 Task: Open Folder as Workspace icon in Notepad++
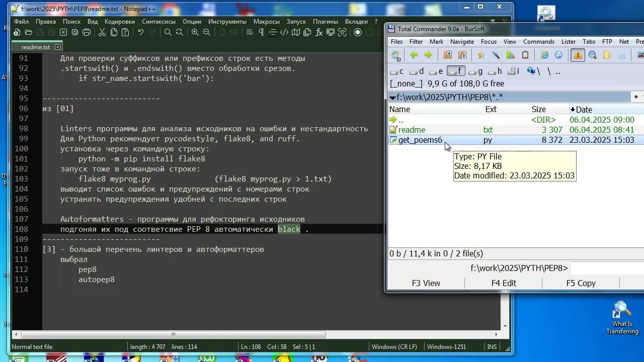pyautogui.click(x=331, y=32)
